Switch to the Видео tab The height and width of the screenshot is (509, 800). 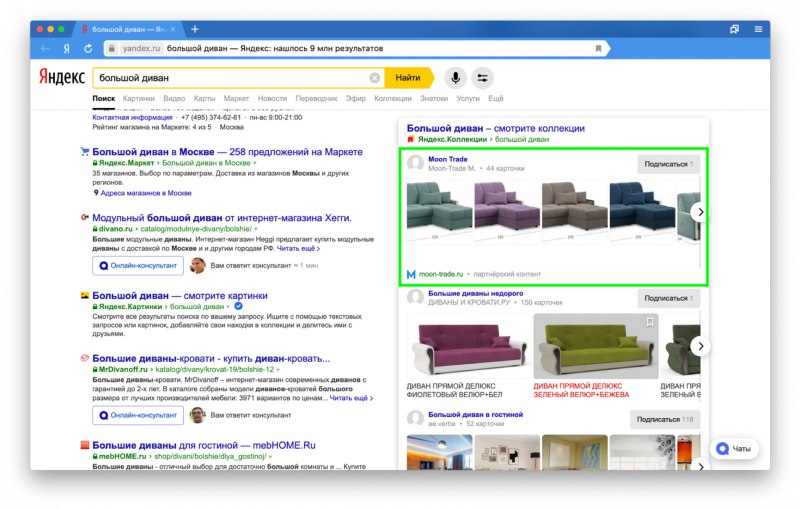point(174,98)
